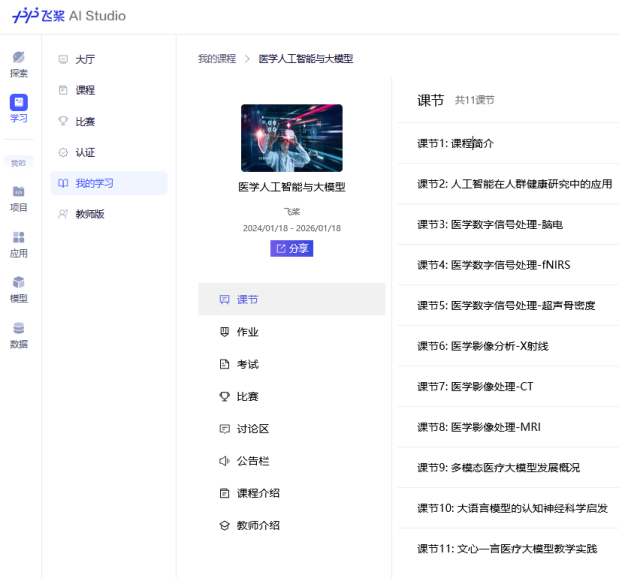
Task: Click the 课程介绍 calendar icon
Action: point(224,493)
